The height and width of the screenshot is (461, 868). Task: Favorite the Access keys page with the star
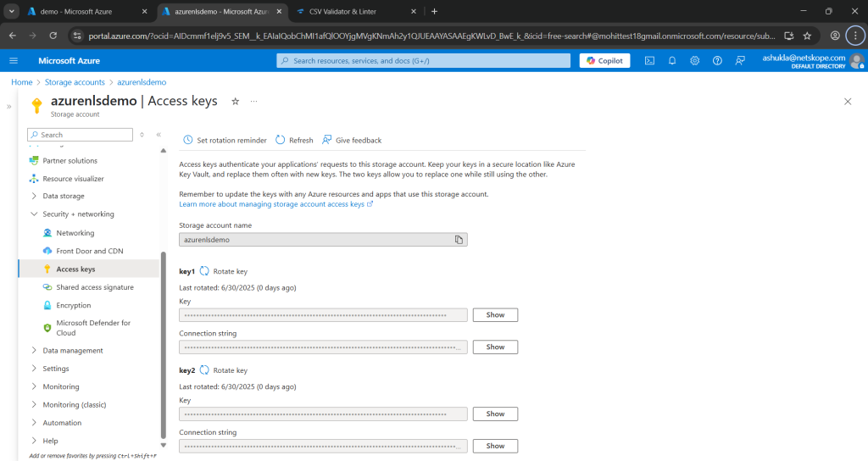coord(236,102)
